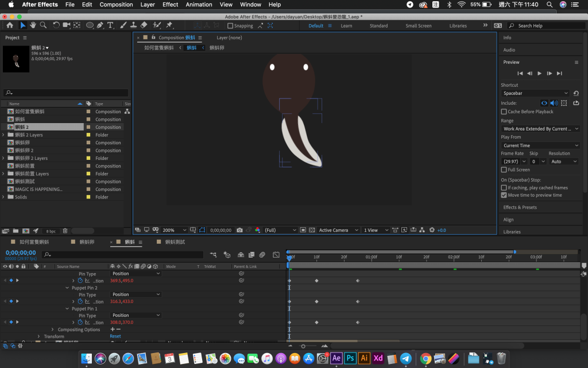
Task: Click Delete trash icon in Project panel
Action: point(65,231)
